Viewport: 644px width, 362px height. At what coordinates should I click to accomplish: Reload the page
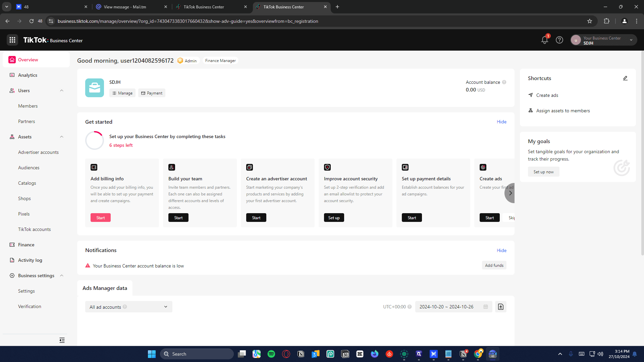[x=31, y=21]
